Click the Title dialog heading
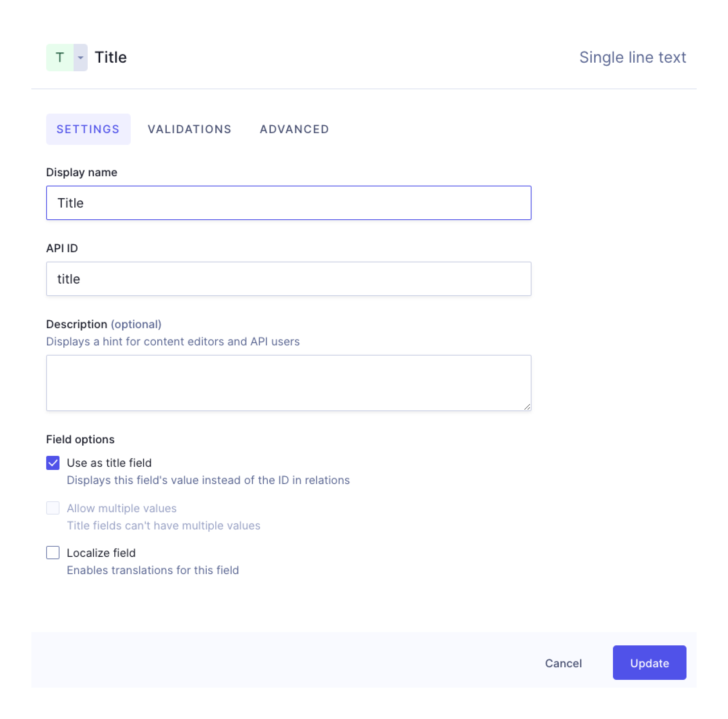Viewport: 728px width, 719px height. (111, 57)
